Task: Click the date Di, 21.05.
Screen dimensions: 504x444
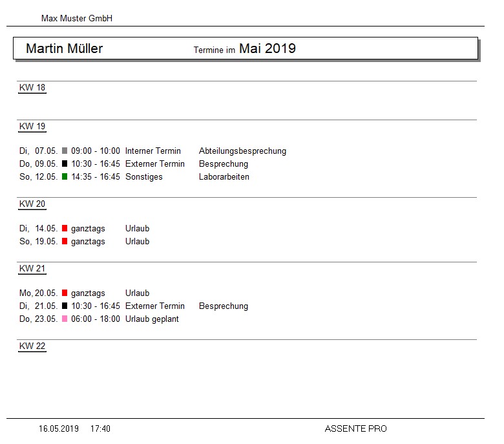Action: 39,306
